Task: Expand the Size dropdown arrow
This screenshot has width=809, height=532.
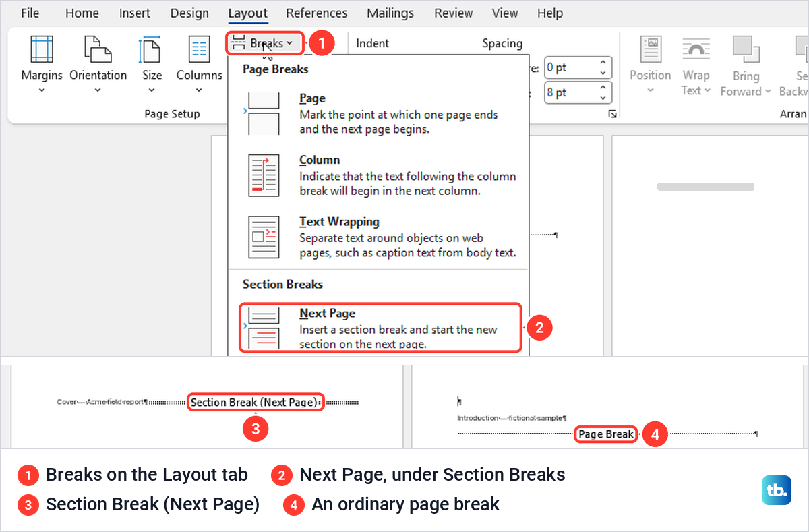Action: [x=152, y=90]
